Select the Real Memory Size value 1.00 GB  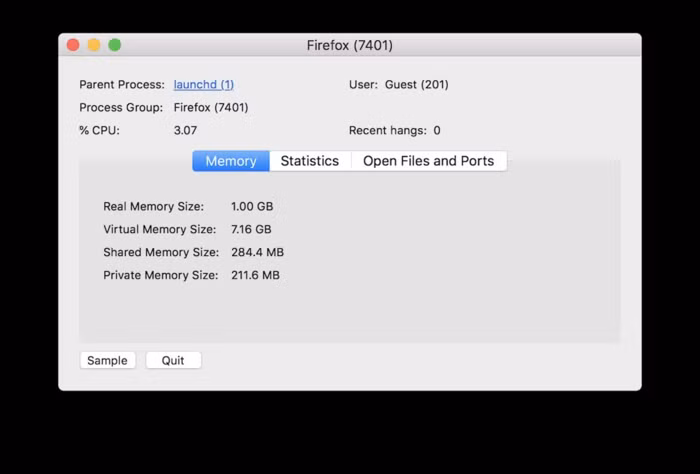(x=252, y=207)
